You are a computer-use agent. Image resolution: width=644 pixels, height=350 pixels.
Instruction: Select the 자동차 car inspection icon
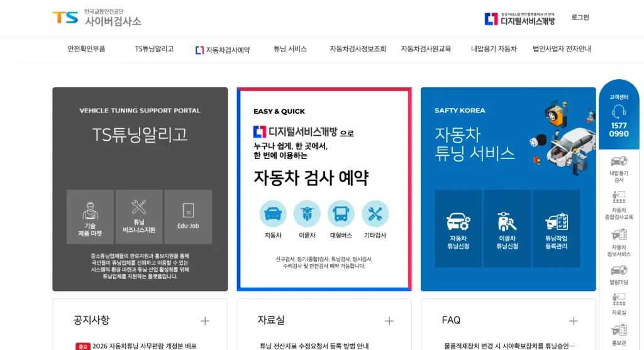tap(273, 214)
